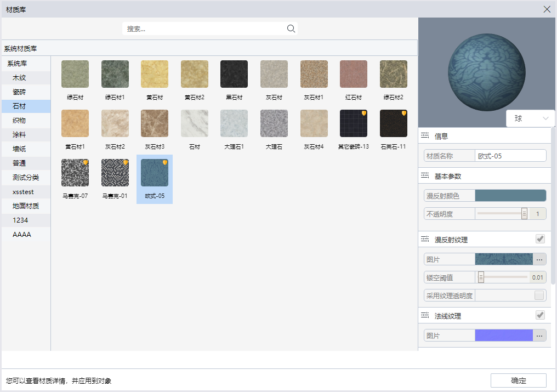Click the 漫反射颜色 color swatch
This screenshot has height=392, width=557.
pyautogui.click(x=510, y=196)
